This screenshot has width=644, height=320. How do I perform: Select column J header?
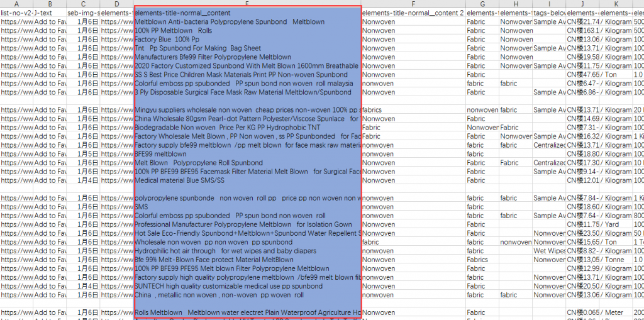click(582, 4)
